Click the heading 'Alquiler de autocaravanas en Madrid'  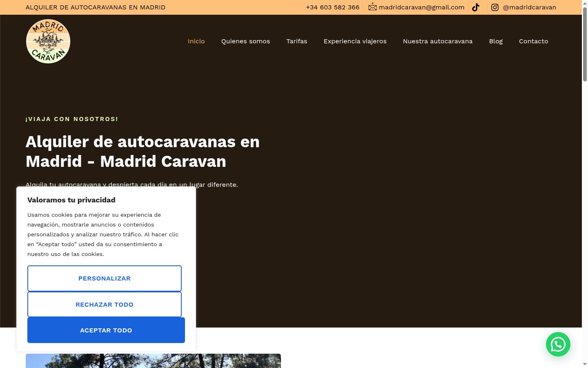pyautogui.click(x=143, y=152)
